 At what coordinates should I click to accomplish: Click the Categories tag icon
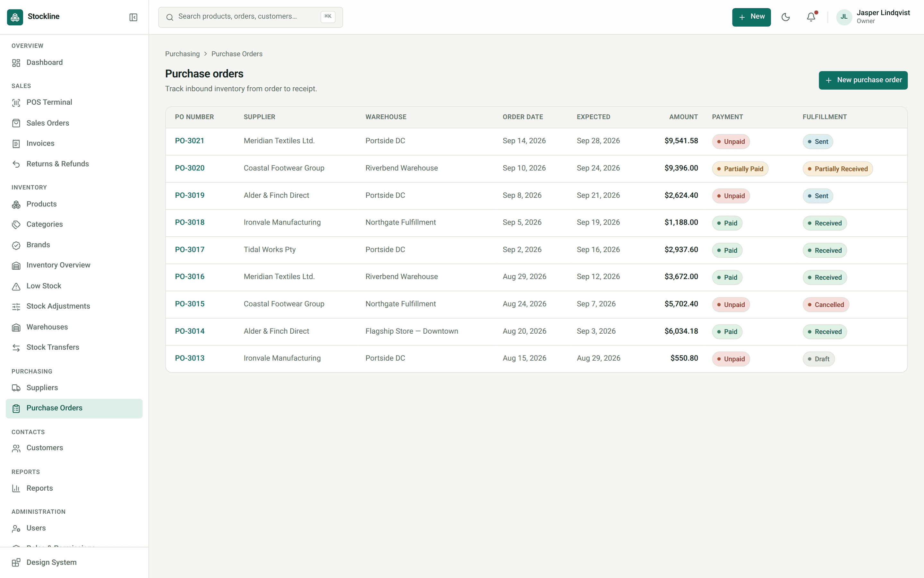[16, 225]
